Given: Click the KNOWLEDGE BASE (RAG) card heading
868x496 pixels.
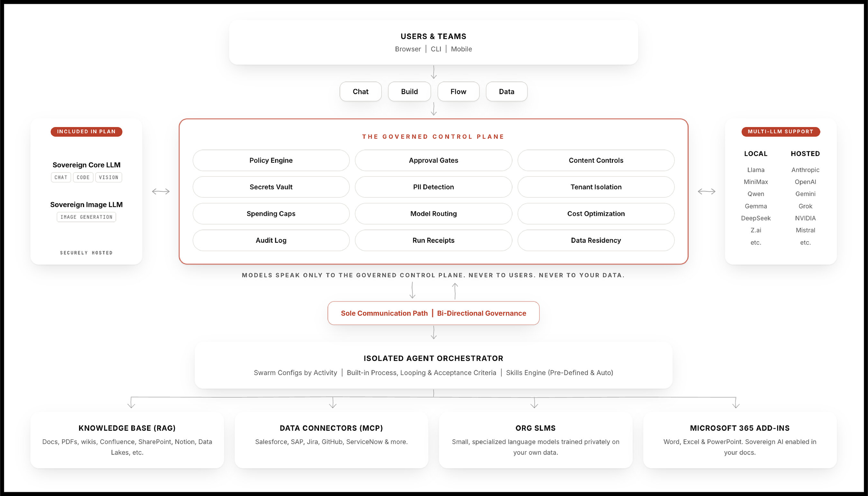Looking at the screenshot, I should pyautogui.click(x=127, y=428).
